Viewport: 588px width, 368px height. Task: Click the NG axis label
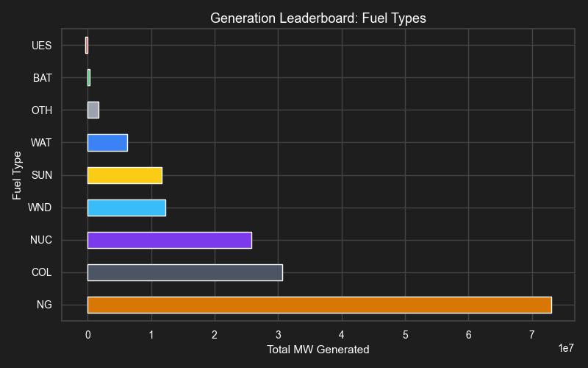tap(44, 305)
